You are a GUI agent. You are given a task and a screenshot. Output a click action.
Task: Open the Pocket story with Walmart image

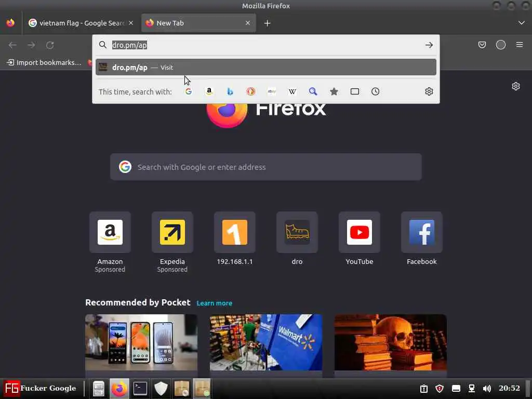point(266,343)
